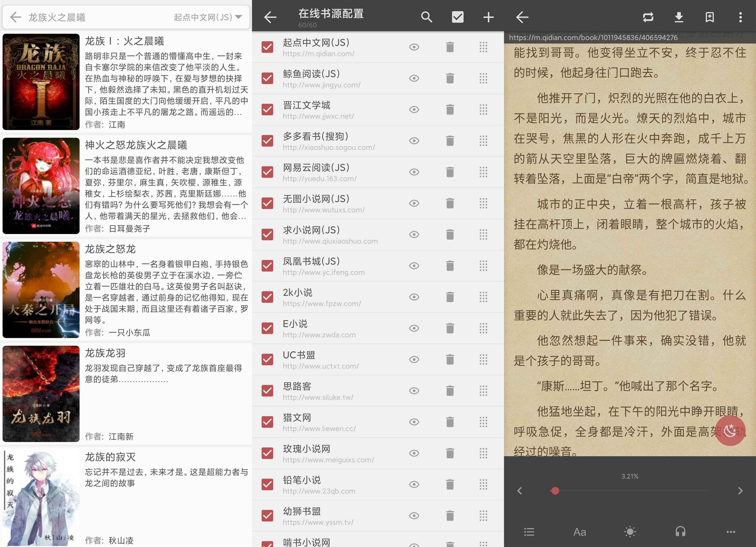Delete the 鲸鱼阅读(JS) source

coord(450,78)
